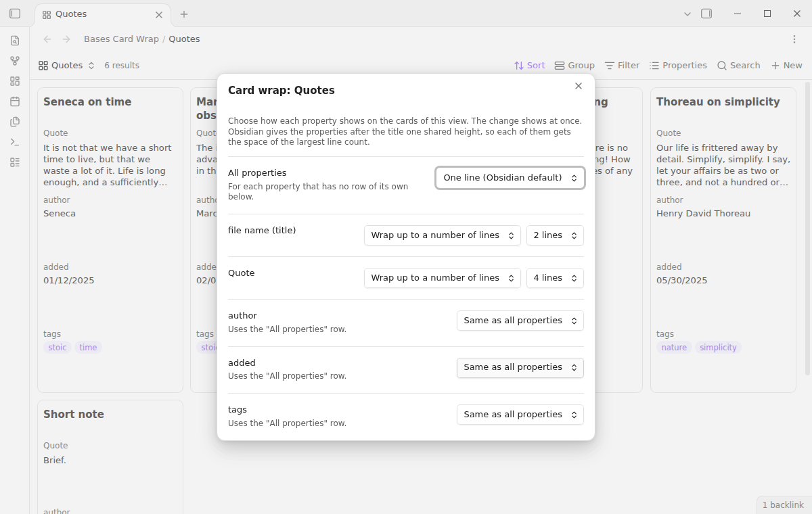This screenshot has width=812, height=514.
Task: Change Quote 4 lines dropdown
Action: pos(555,278)
